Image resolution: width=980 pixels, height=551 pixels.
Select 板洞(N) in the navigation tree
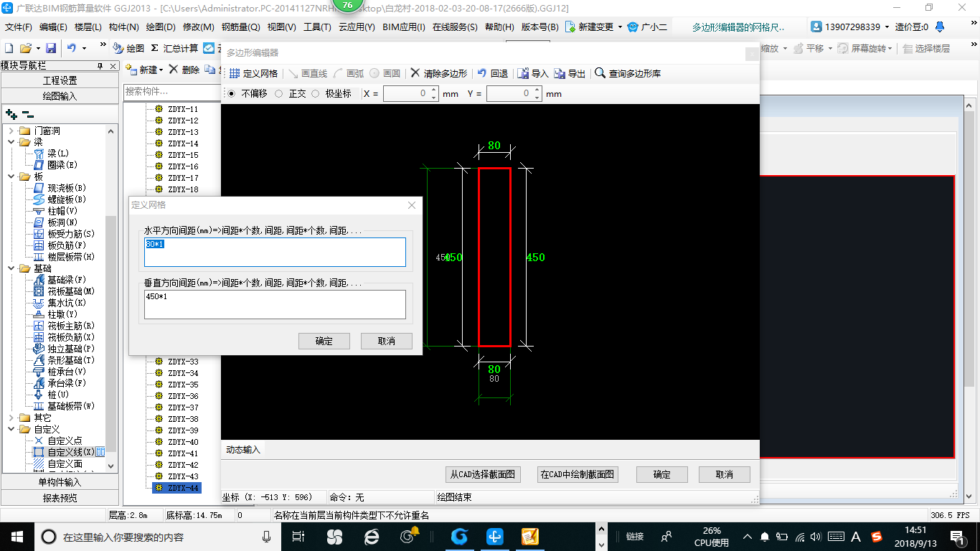pos(62,222)
